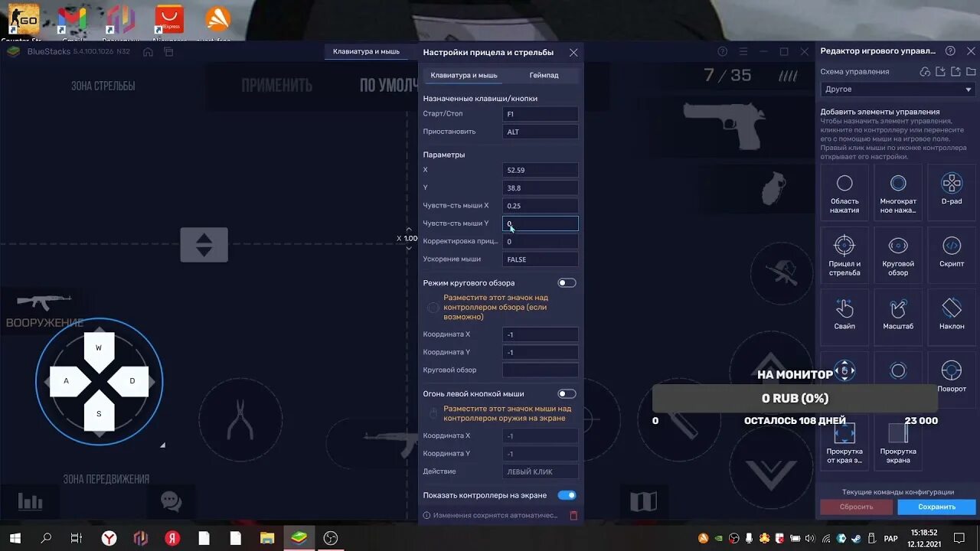The height and width of the screenshot is (551, 980).
Task: Open help in the game controls editor header
Action: pos(950,51)
